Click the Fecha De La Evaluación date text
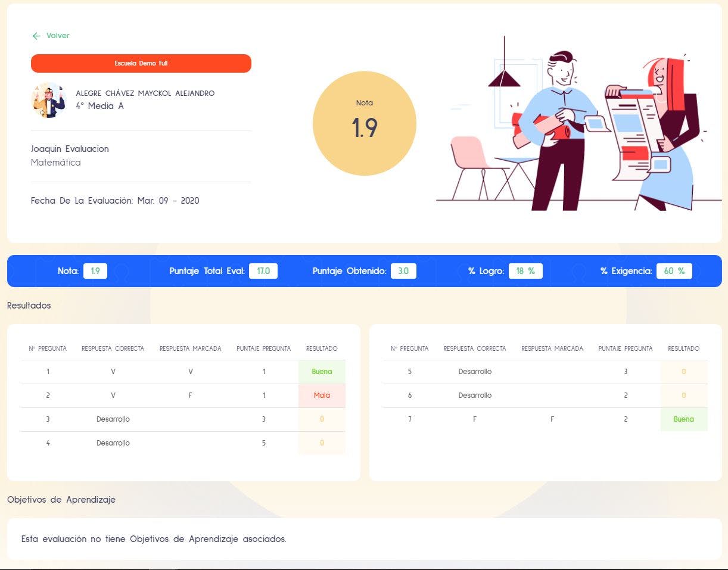This screenshot has height=570, width=728. point(115,201)
